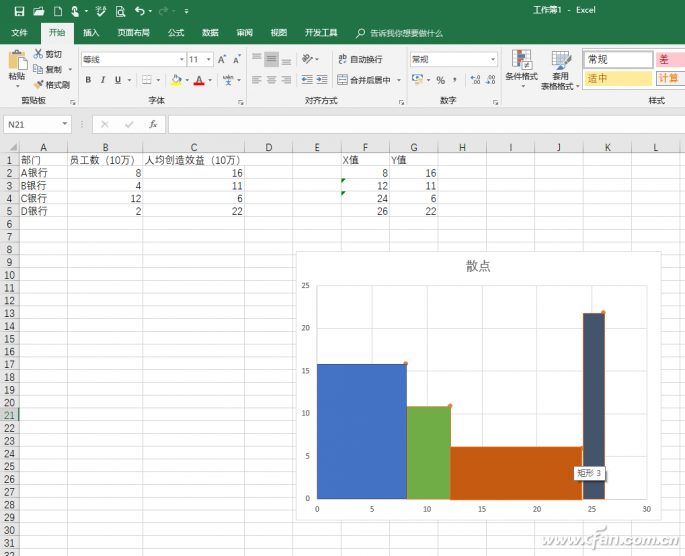Select the Format Painter (格式刷) tool
The height and width of the screenshot is (556, 685).
(52, 85)
